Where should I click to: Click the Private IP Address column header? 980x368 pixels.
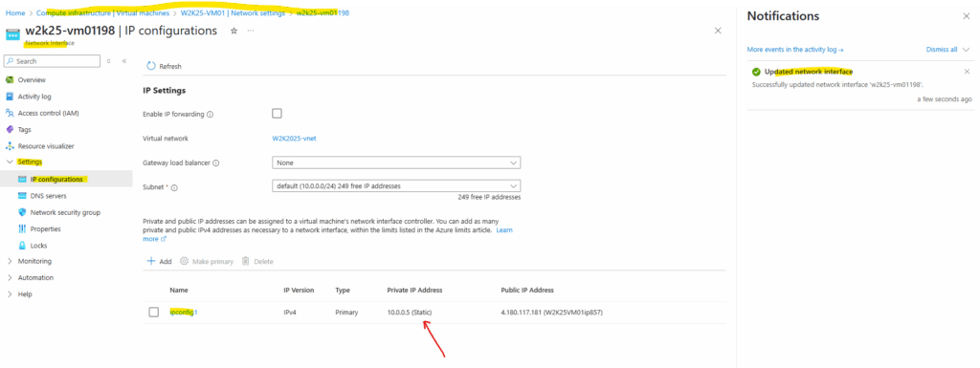tap(415, 290)
